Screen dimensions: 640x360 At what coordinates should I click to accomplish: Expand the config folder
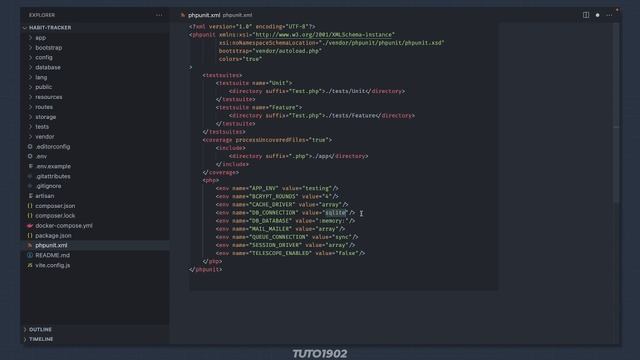30,58
